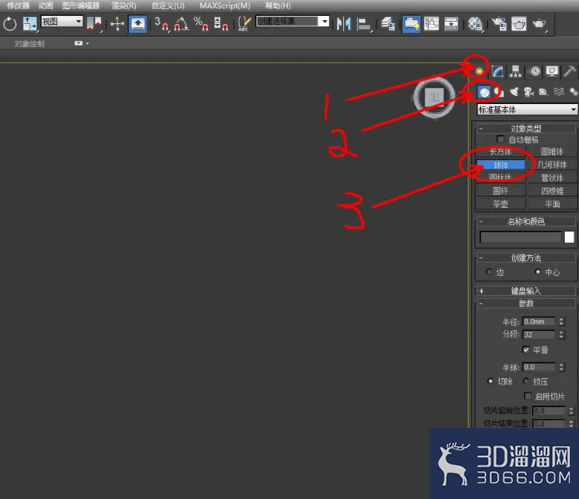This screenshot has width=579, height=499.
Task: Open the small dropdown beside 对象绘制
Action: tap(81, 43)
